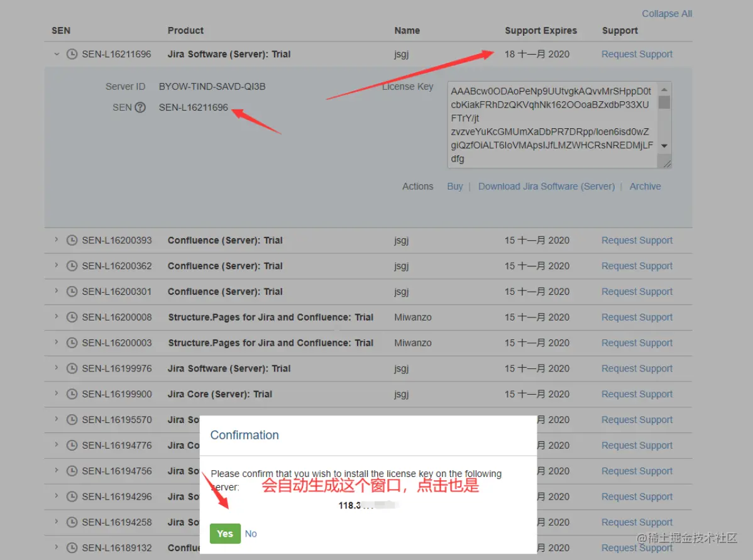
Task: Click the License Key scrollbar down arrow
Action: tap(664, 146)
